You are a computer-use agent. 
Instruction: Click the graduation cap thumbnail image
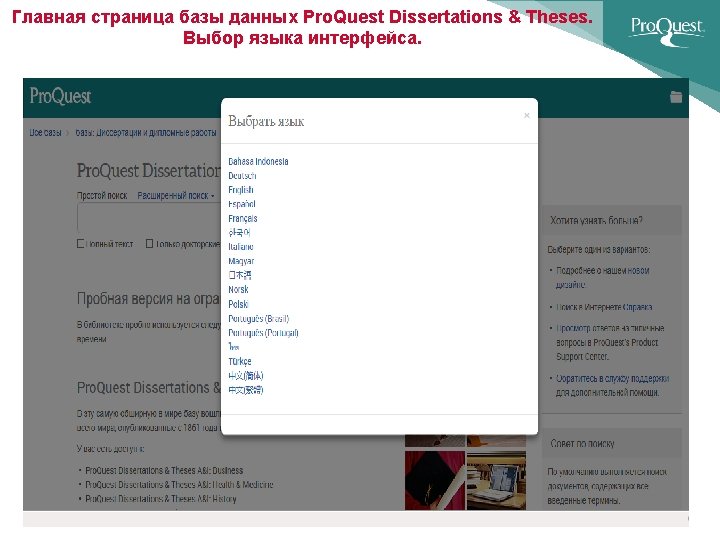coord(435,480)
